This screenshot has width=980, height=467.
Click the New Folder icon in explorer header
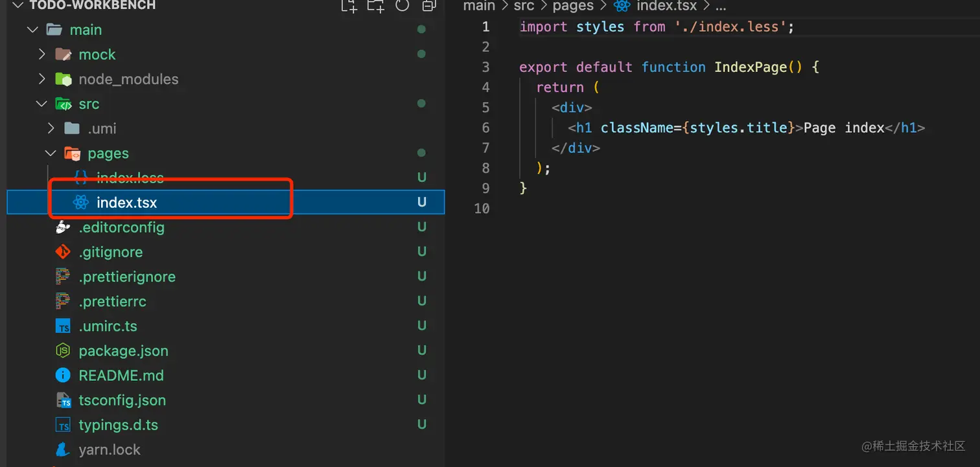(x=375, y=6)
